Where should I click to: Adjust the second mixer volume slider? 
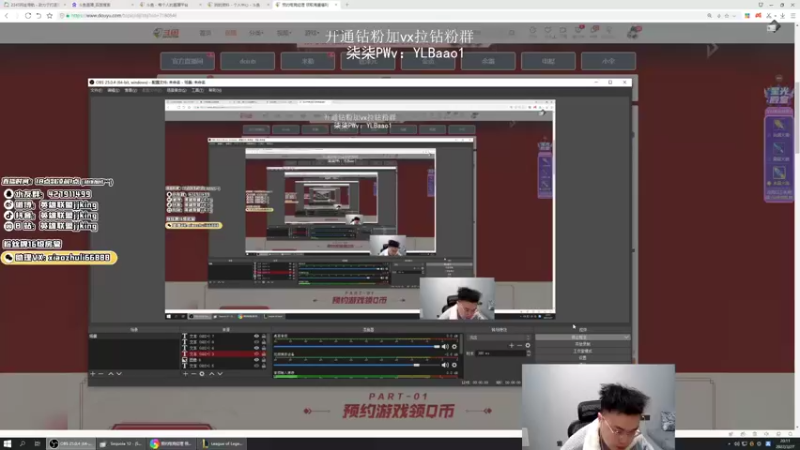357,365
